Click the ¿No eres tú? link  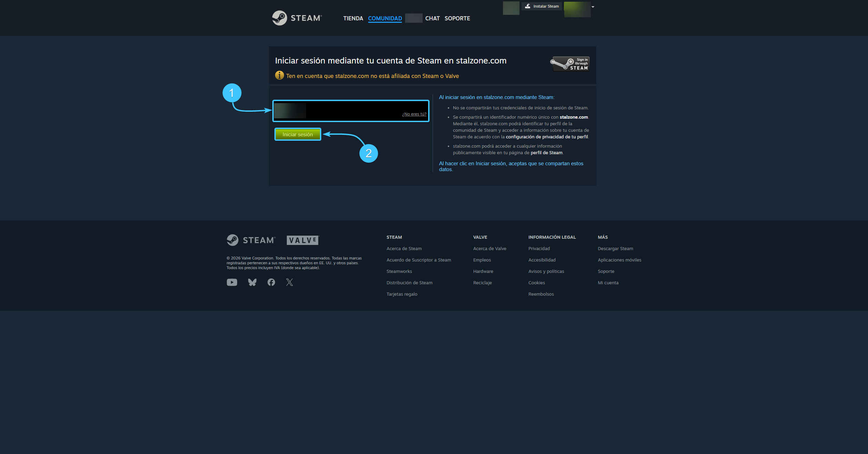point(414,114)
